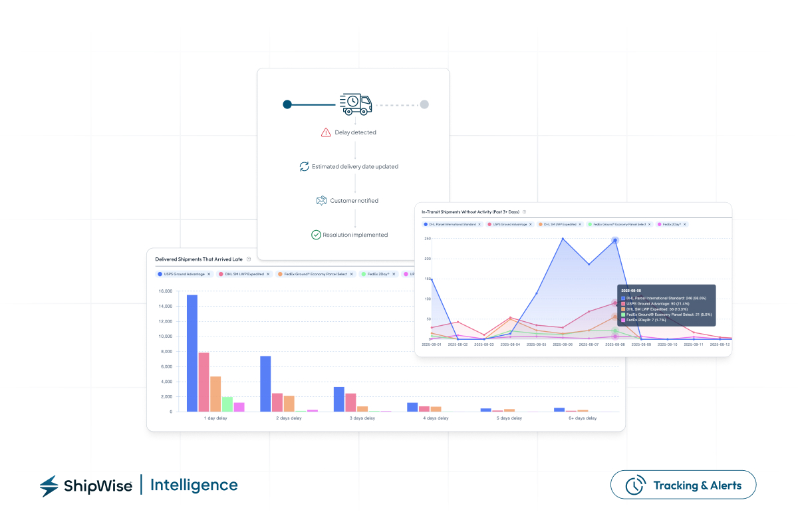798x532 pixels.
Task: Click the '5 days delay' axis label
Action: [509, 418]
